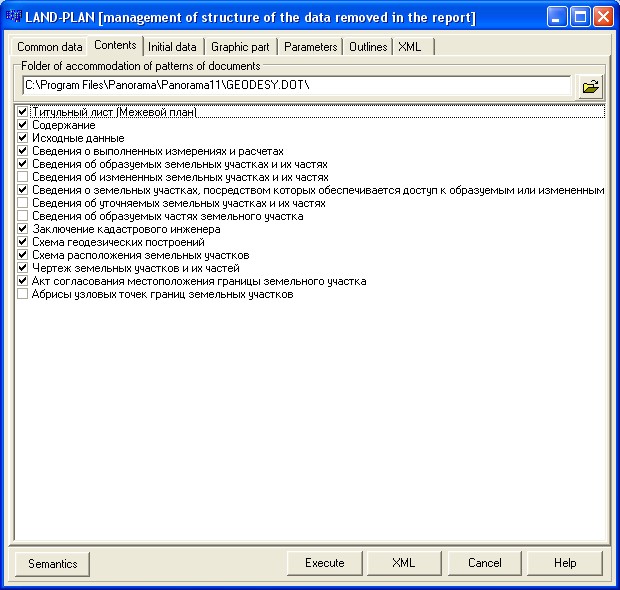
Task: Disable the Исходные данные checkbox
Action: coord(23,138)
